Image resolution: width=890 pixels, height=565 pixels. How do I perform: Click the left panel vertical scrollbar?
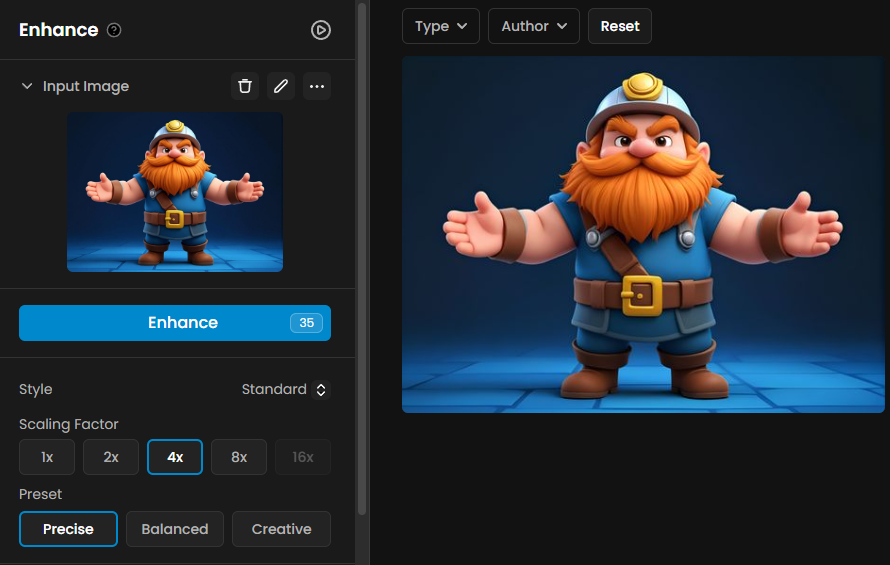pyautogui.click(x=362, y=250)
